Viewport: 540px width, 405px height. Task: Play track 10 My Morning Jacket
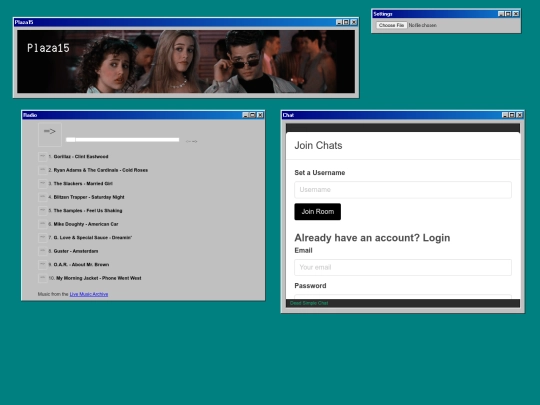[x=43, y=278]
